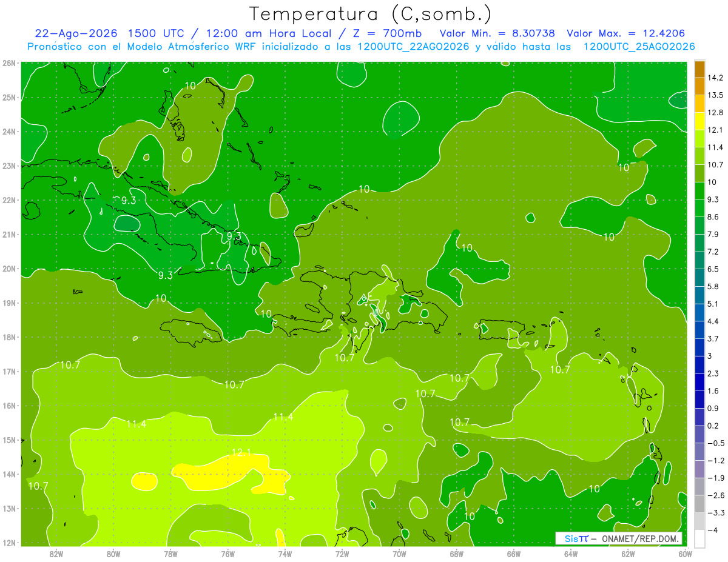The width and height of the screenshot is (728, 562).
Task: Click the 'Sisπ – ONAMET/REP.DOM.' logo box
Action: pos(618,538)
